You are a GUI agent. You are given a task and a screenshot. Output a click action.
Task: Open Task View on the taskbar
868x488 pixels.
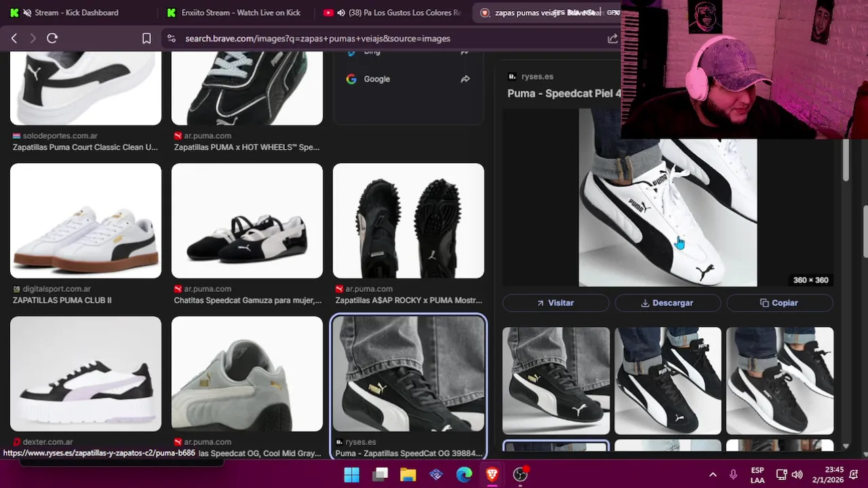(x=380, y=474)
